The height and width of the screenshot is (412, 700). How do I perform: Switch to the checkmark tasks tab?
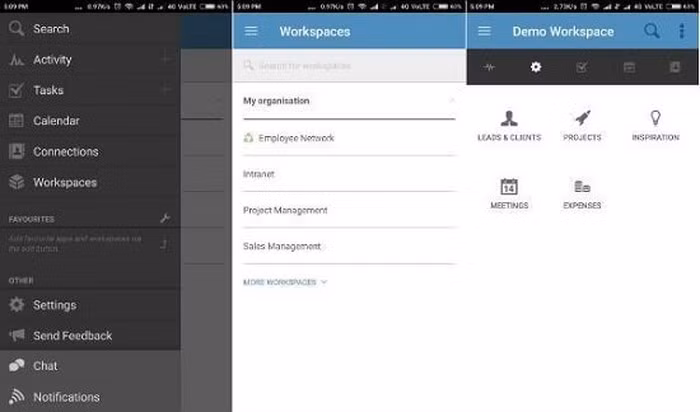point(582,67)
